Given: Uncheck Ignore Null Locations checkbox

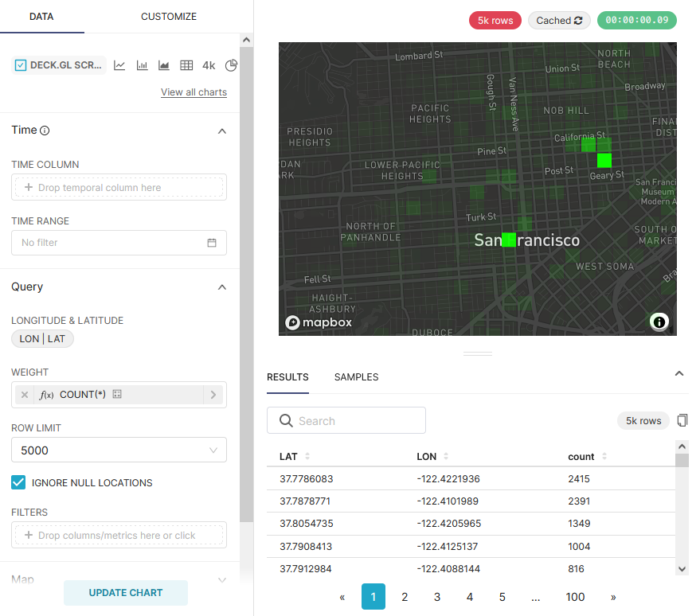Looking at the screenshot, I should pyautogui.click(x=18, y=482).
